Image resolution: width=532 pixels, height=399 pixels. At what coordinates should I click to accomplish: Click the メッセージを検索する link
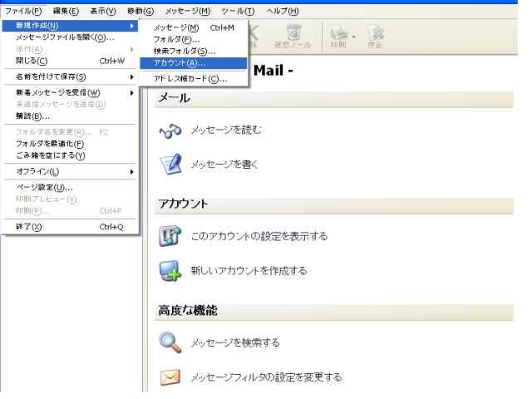(235, 342)
